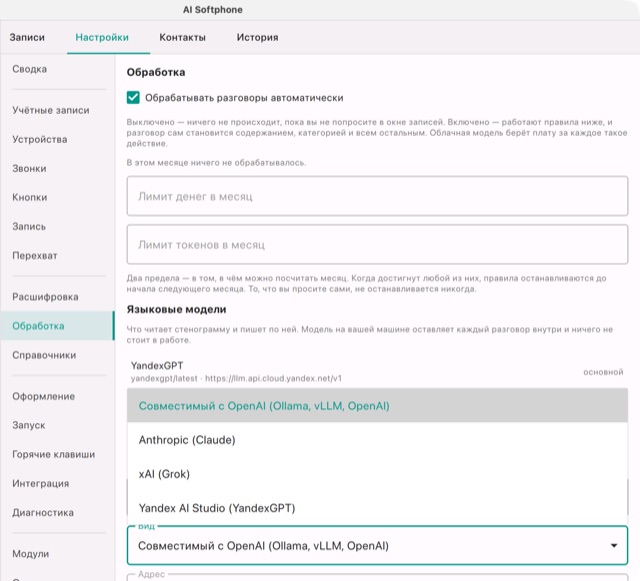
Task: Go to the Интеграция section
Action: tap(40, 483)
